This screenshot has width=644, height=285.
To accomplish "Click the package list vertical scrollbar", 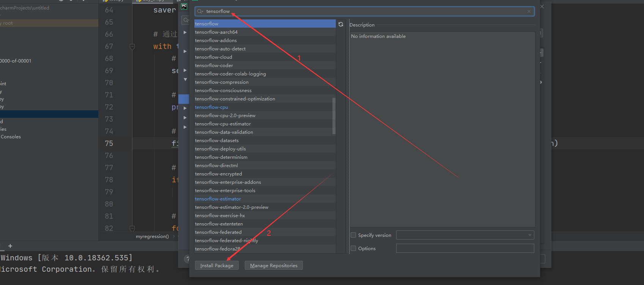I will click(334, 116).
